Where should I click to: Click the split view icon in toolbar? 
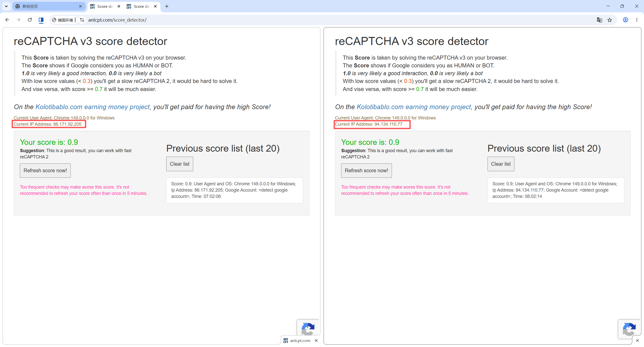click(41, 20)
